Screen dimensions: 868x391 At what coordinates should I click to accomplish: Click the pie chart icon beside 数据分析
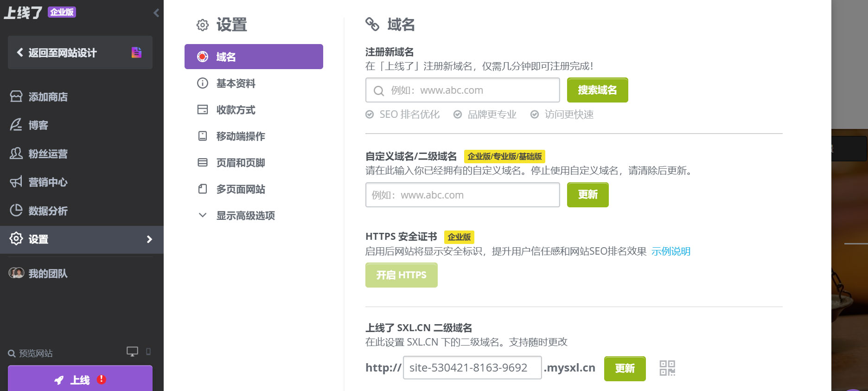click(x=16, y=210)
